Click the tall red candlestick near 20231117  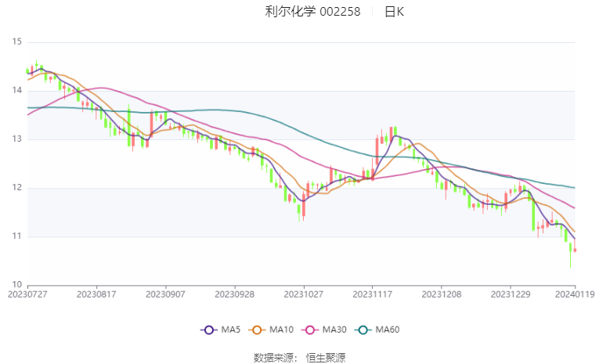point(377,151)
